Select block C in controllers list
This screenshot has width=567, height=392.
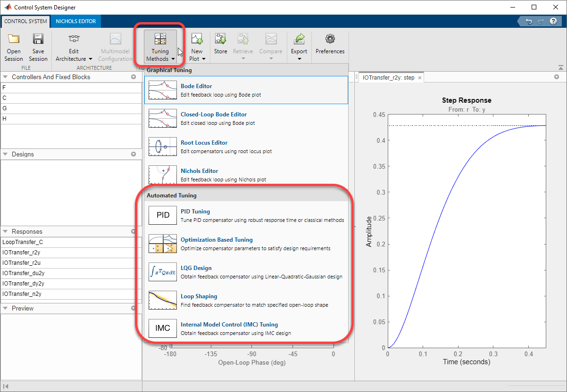pos(71,98)
